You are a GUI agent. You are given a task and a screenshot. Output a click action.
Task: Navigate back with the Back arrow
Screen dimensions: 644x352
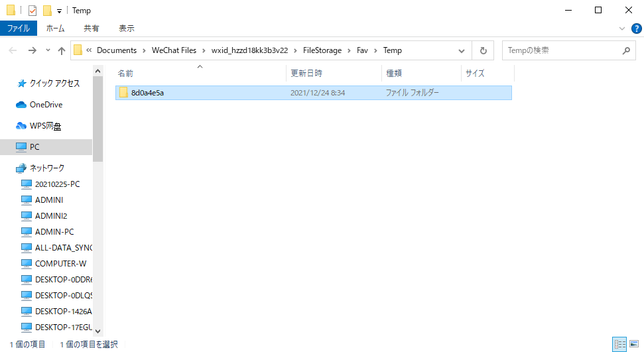click(x=13, y=50)
